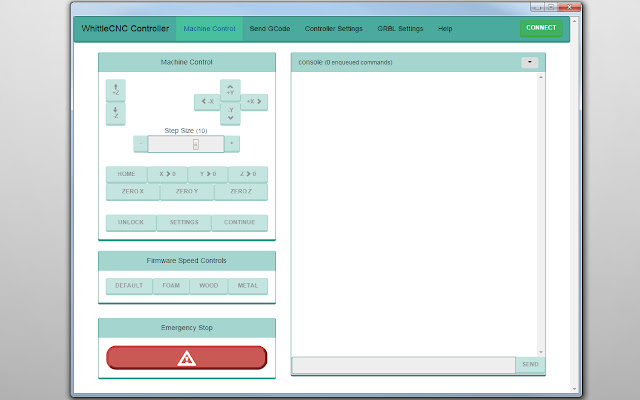This screenshot has height=400, width=640.
Task: Click the green CONNECT button
Action: (x=541, y=28)
